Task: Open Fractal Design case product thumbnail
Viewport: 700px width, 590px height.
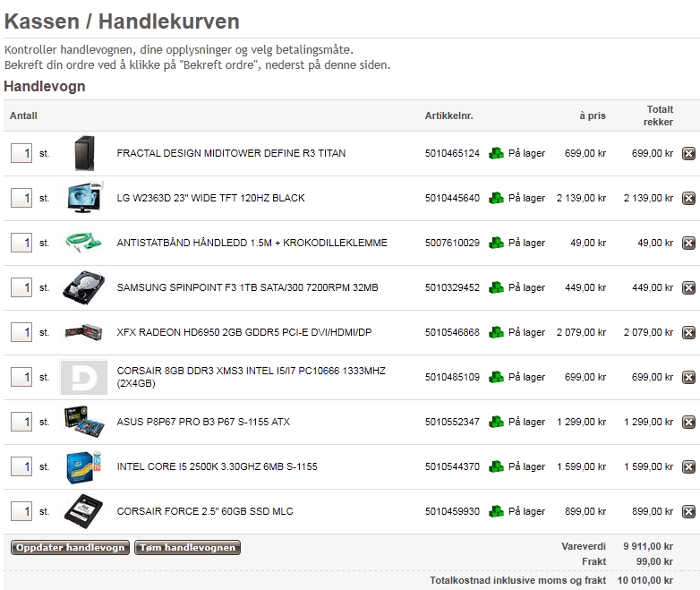Action: coord(84,153)
